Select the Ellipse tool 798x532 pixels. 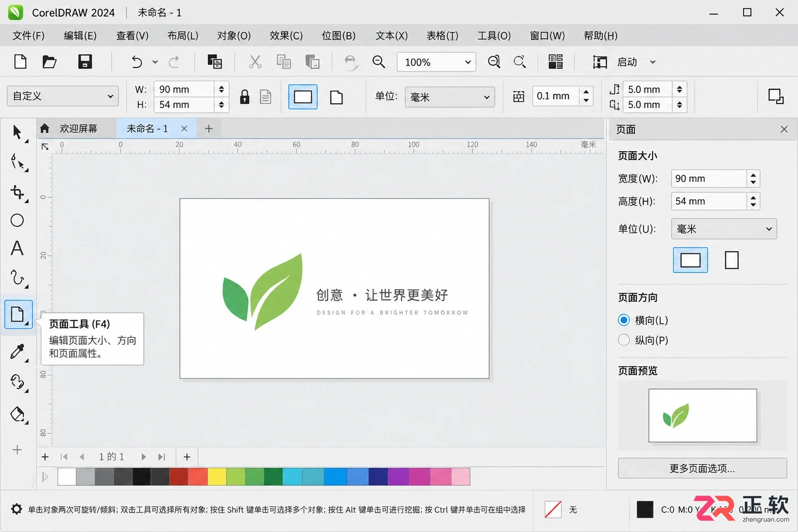[17, 221]
